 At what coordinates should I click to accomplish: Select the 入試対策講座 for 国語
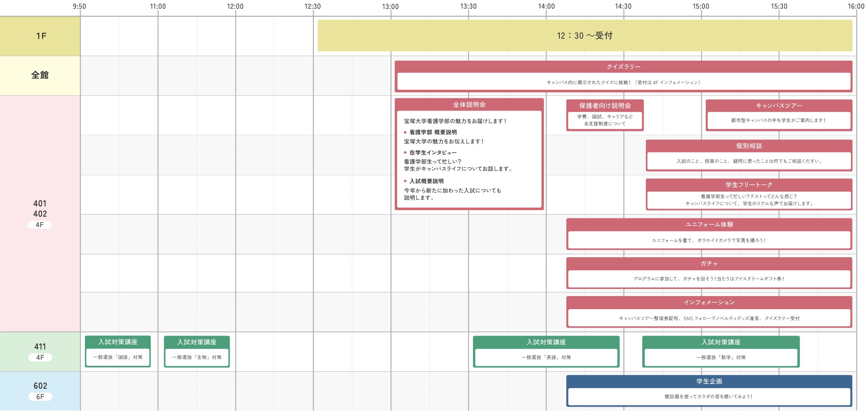[118, 352]
